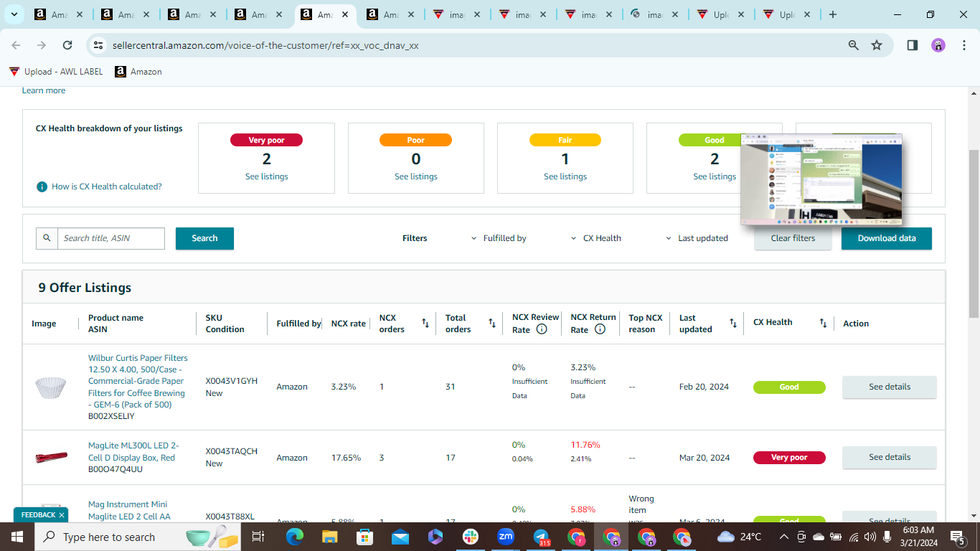The image size is (980, 551).
Task: Click the 9 Offer Listings heading
Action: [x=85, y=288]
